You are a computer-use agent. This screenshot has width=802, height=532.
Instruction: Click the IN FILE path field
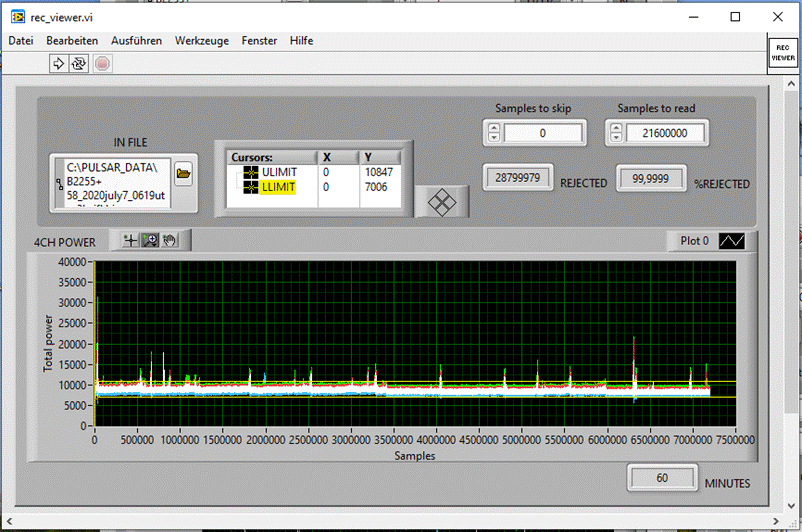click(x=118, y=183)
